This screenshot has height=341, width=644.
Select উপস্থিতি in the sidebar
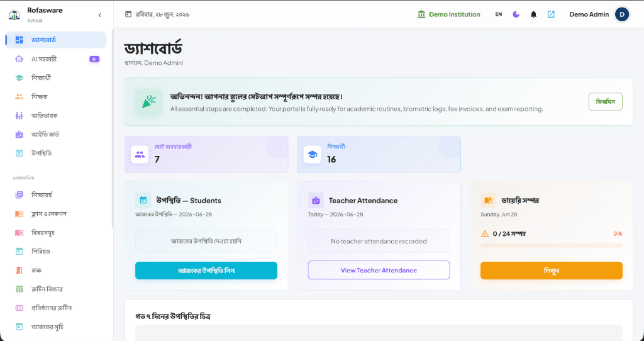coord(56,154)
